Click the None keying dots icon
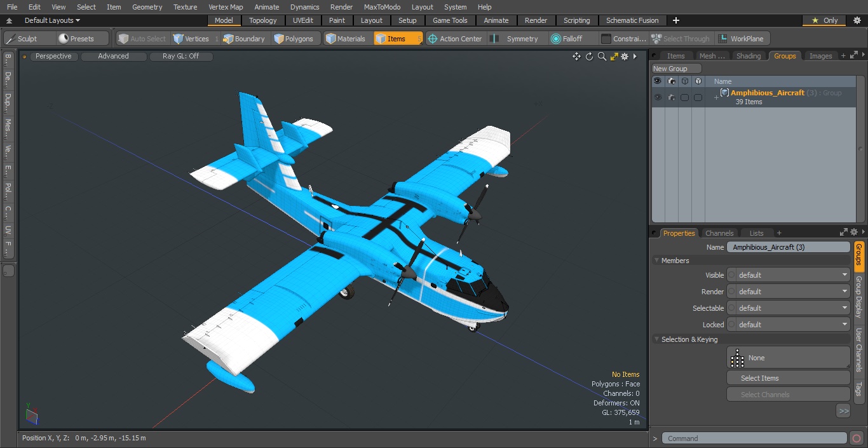Screen dimensions: 868x448 [x=737, y=358]
